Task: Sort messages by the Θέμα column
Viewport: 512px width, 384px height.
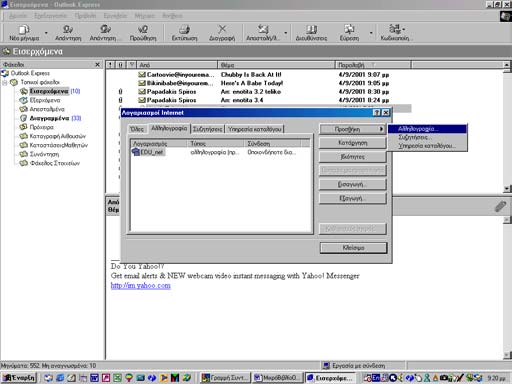Action: (276, 65)
